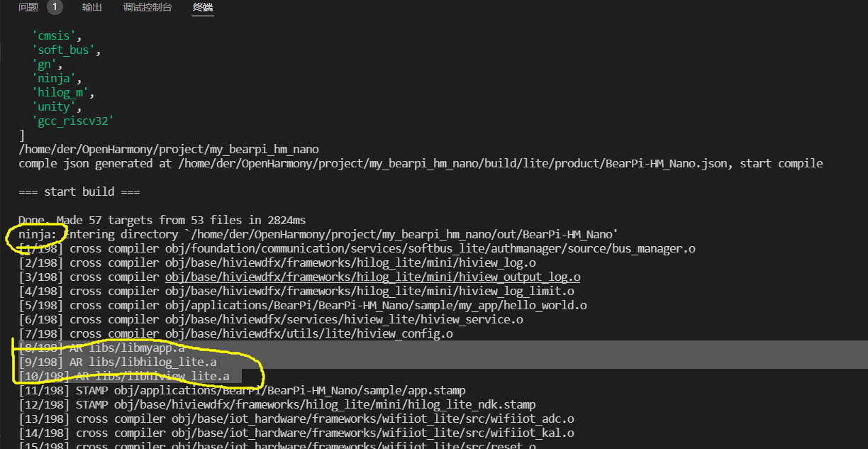Click the hiview_config.o compile line
The image size is (868, 449).
235,333
